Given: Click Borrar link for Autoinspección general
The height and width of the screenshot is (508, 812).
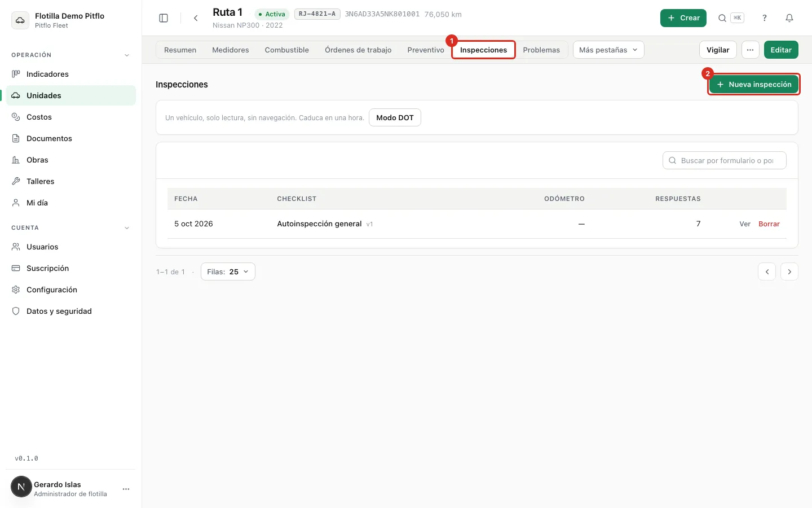Looking at the screenshot, I should tap(769, 224).
